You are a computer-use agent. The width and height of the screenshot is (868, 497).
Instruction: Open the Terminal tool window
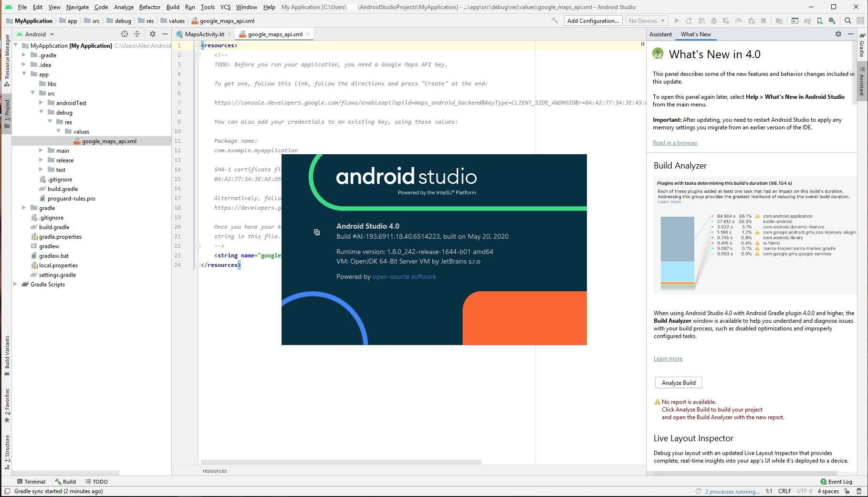[31, 481]
